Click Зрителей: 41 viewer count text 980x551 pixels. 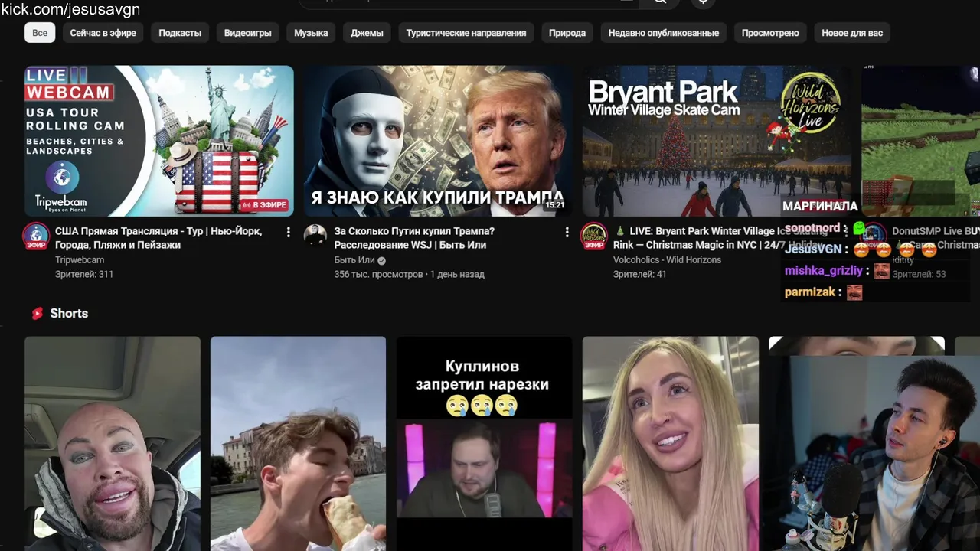click(x=639, y=274)
